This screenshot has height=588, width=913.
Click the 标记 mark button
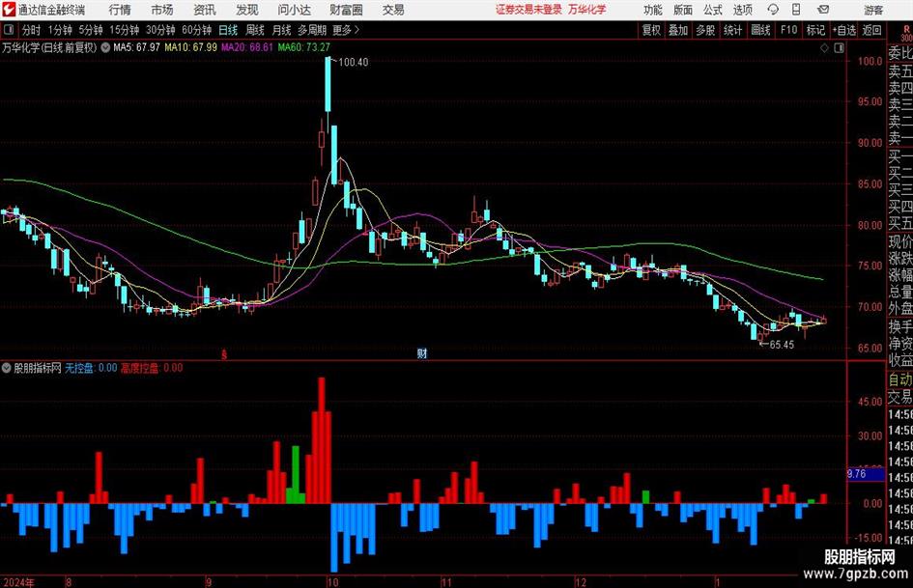(x=815, y=30)
